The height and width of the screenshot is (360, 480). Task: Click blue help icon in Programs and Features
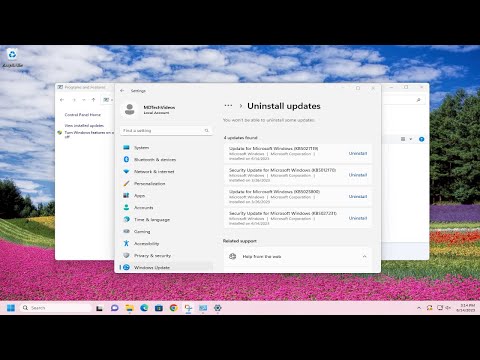[421, 139]
